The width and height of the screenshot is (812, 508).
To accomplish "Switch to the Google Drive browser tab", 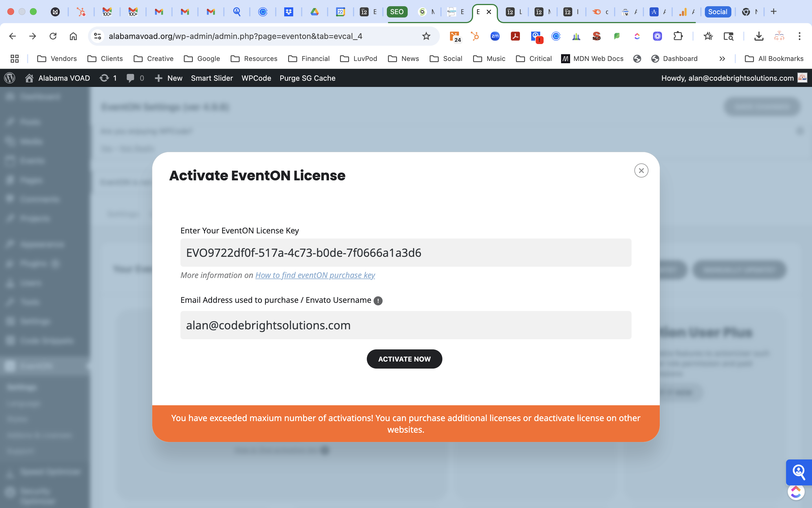I will click(314, 12).
